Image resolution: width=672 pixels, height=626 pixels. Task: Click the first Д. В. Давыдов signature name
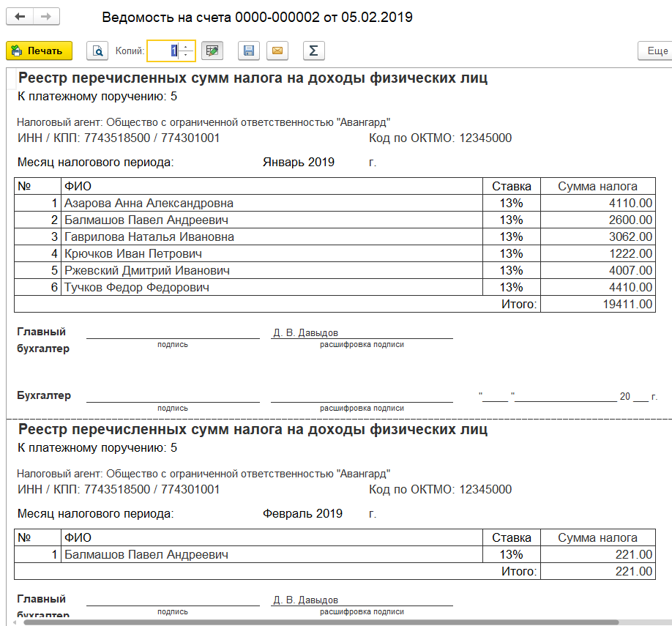[x=305, y=333]
